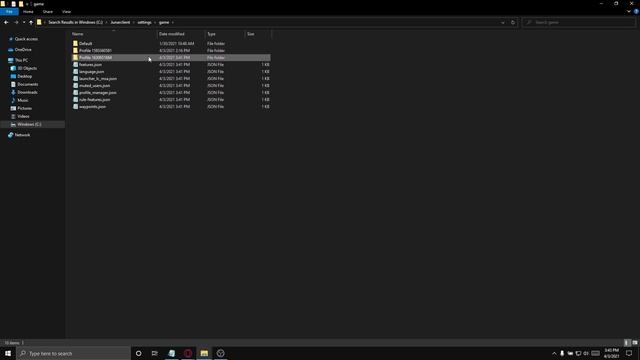The image size is (640, 360).
Task: Select the launcher json file
Action: (98, 78)
